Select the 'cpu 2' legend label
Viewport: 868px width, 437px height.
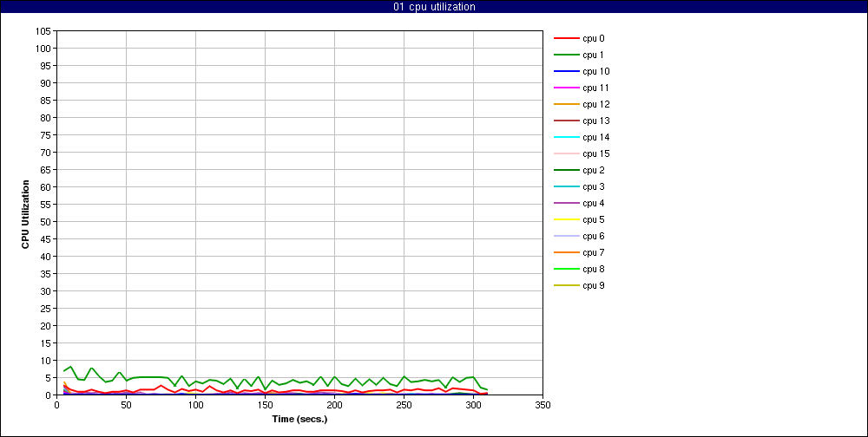(594, 170)
